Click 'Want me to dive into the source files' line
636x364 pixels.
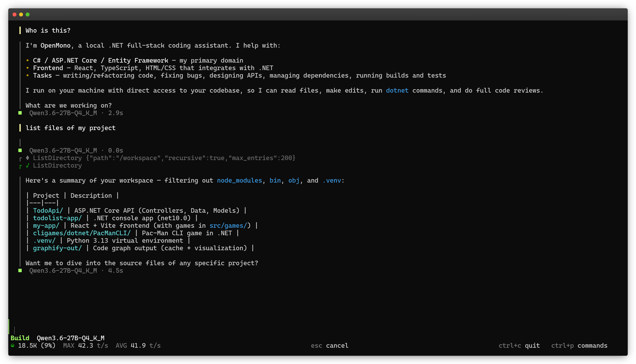(x=142, y=263)
